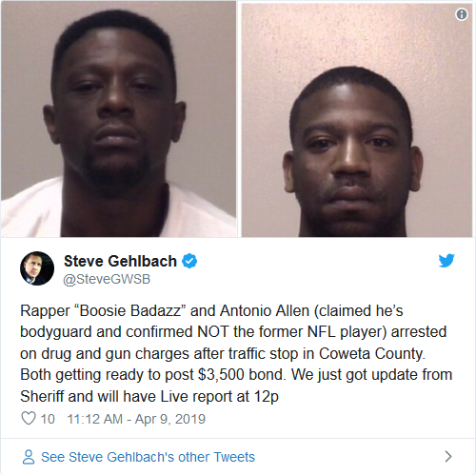Like the tweet with the heart icon
This screenshot has height=475, width=476.
(29, 418)
